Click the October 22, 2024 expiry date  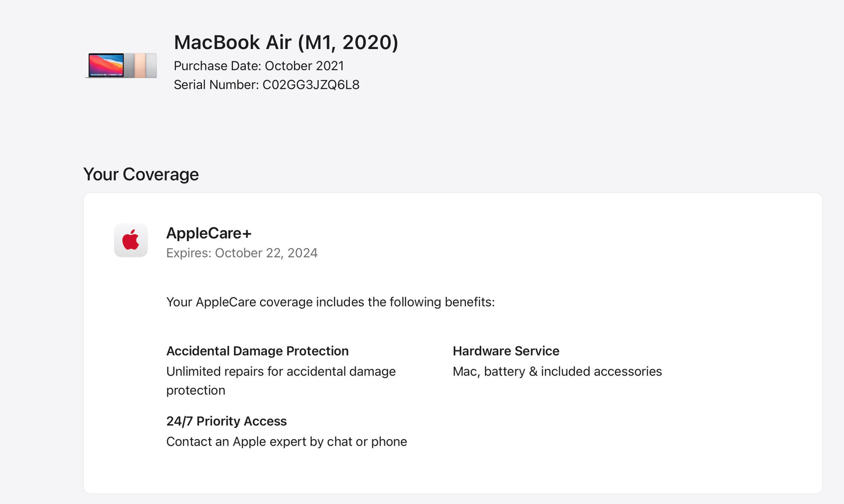pyautogui.click(x=266, y=253)
